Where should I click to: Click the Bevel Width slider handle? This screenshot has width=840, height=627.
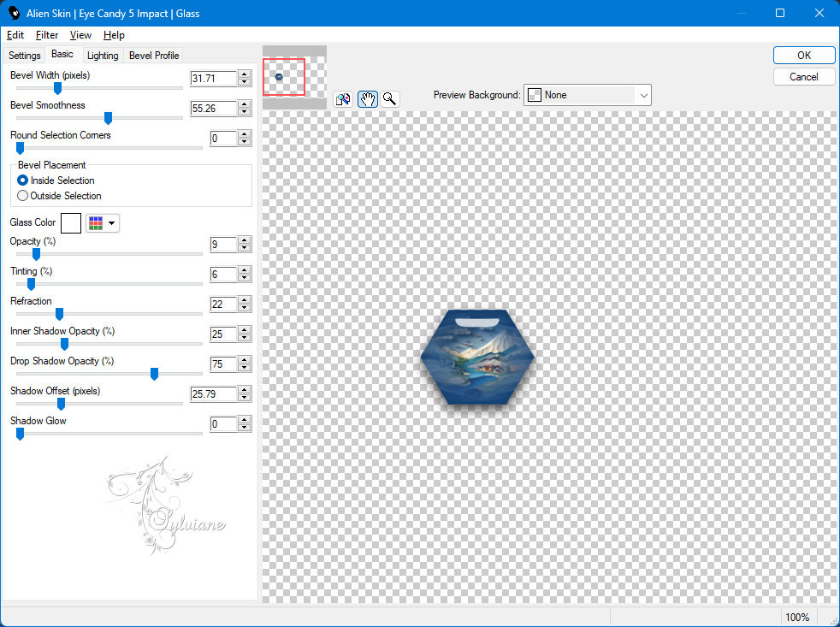tap(57, 88)
